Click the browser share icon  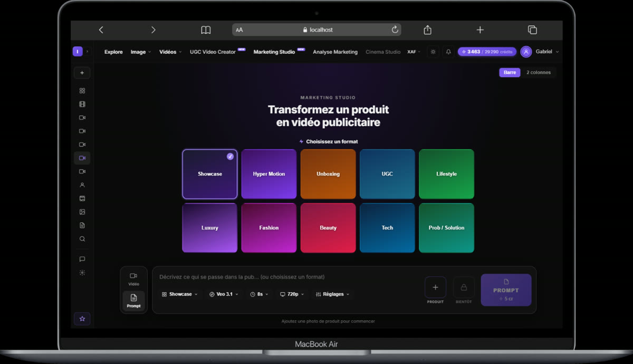point(427,30)
